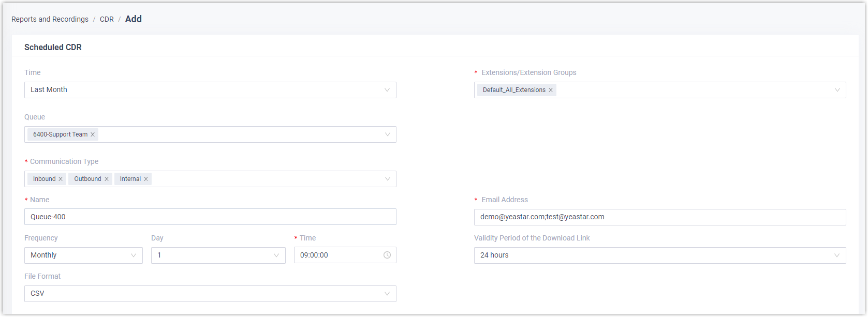Go to Reports and Recordings breadcrumb
This screenshot has height=317, width=868.
(x=50, y=19)
